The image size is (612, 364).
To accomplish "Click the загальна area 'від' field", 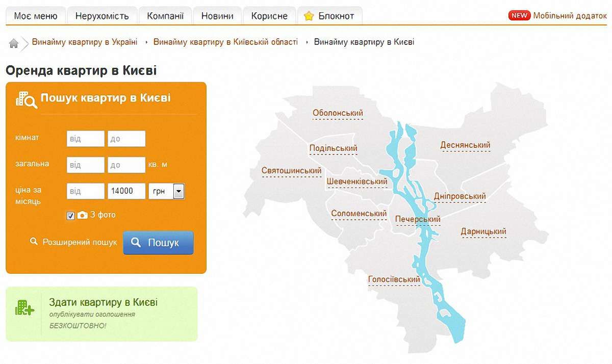I will (86, 165).
